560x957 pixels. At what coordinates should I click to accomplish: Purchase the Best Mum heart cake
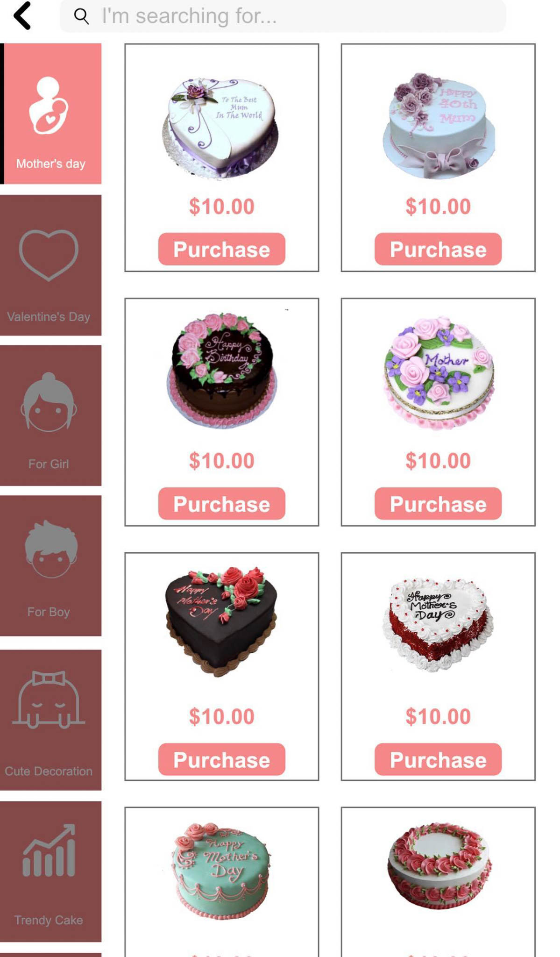pos(221,249)
